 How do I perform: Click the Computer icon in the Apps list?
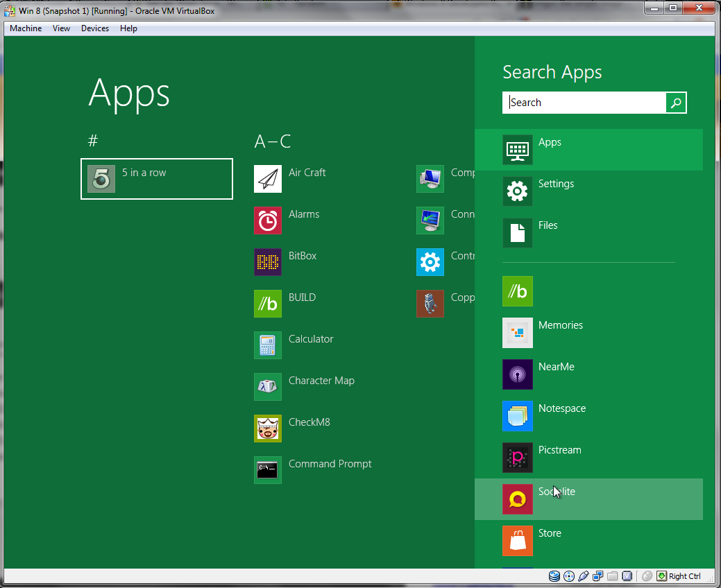pyautogui.click(x=430, y=179)
